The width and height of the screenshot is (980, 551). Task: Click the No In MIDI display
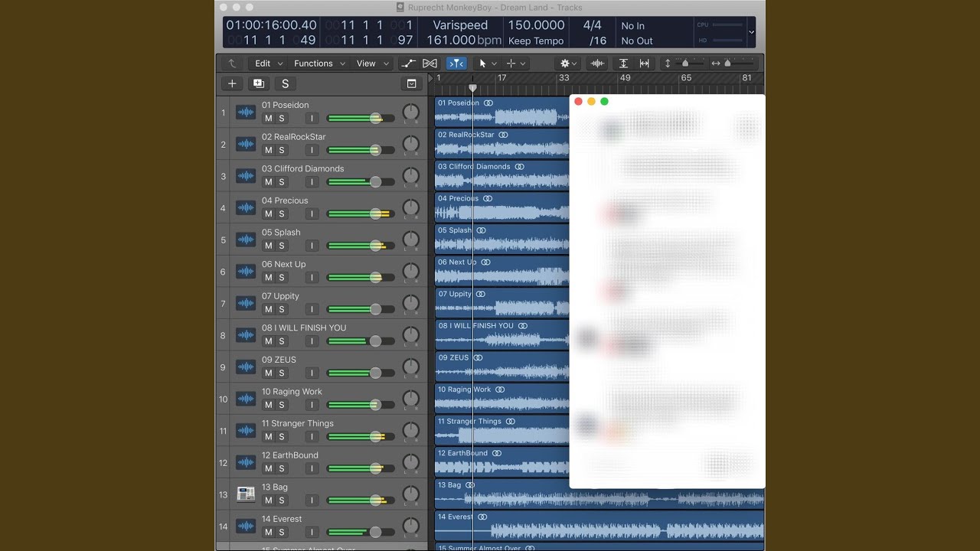coord(633,26)
